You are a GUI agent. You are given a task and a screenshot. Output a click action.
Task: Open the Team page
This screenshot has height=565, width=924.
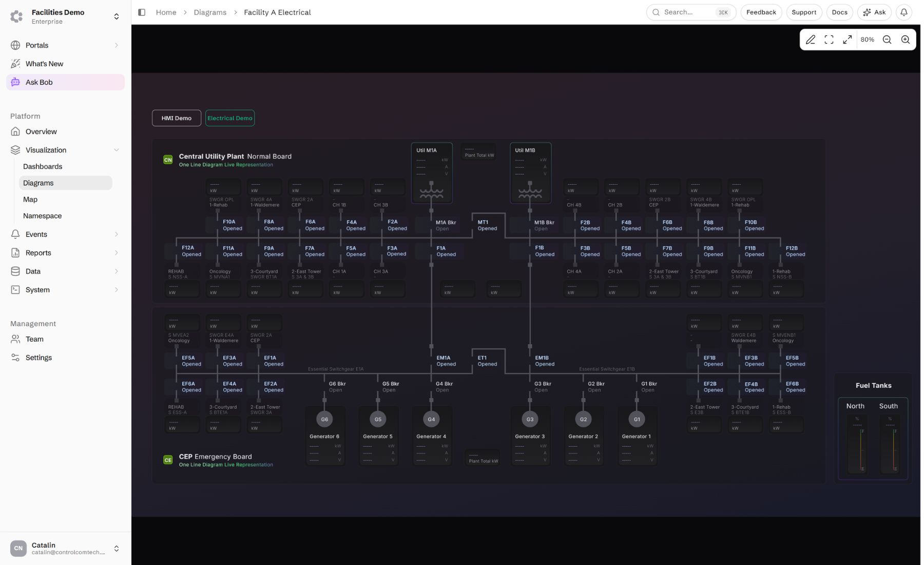(66, 340)
